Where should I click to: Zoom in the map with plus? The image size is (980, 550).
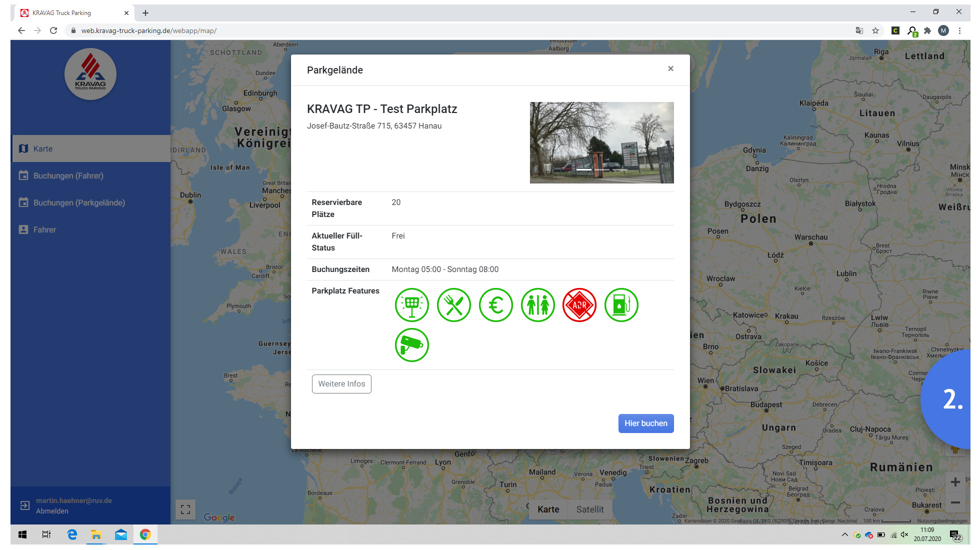click(955, 482)
